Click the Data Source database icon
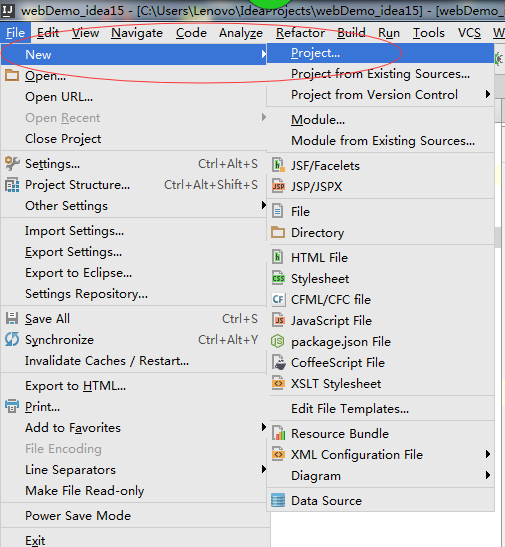Screen dimensions: 505x547 tap(278, 500)
